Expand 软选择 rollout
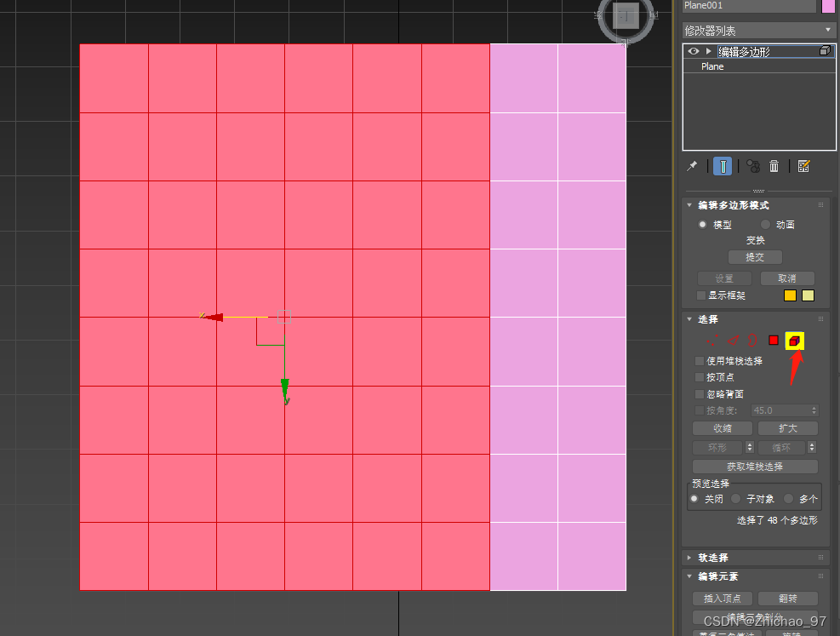Screen dimensions: 840x636 pyautogui.click(x=689, y=558)
